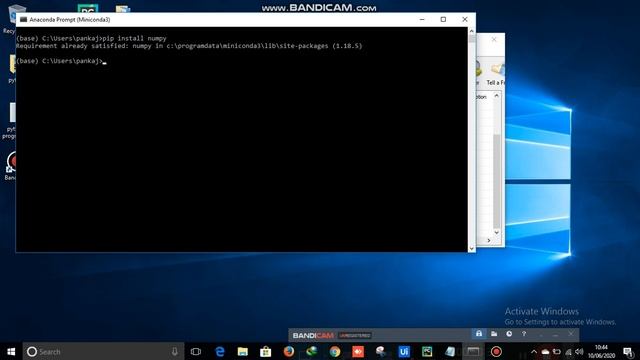This screenshot has height=360, width=640.
Task: Open the OneDrive cloud tray icon
Action: click(x=545, y=351)
